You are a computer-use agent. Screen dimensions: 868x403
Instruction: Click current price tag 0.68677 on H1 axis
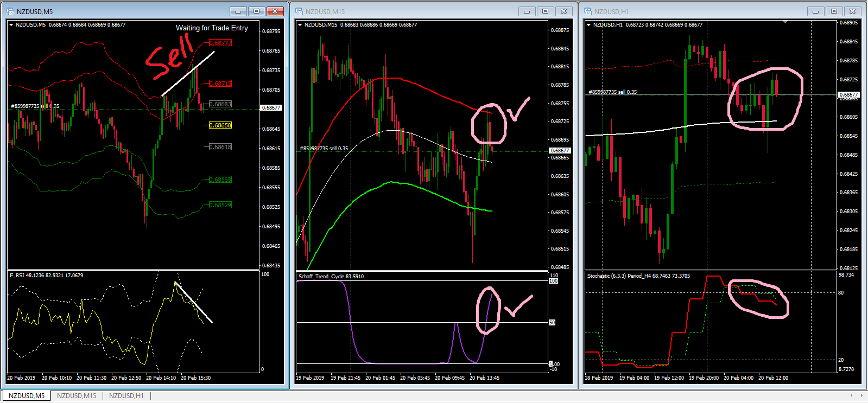click(x=848, y=95)
